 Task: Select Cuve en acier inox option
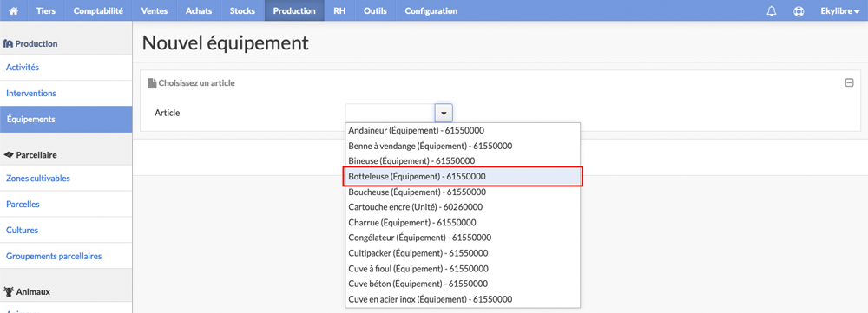[x=463, y=298]
